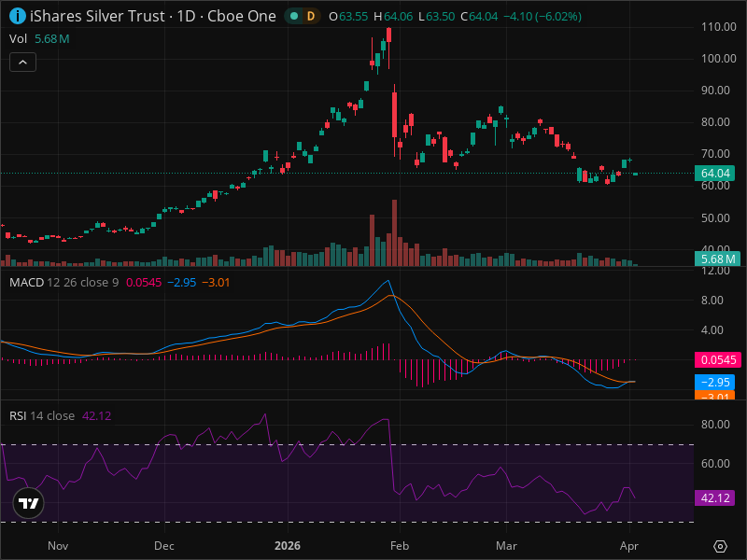Click the iShares Silver Trust symbol title
Screen dimensions: 747x560
[x=97, y=16]
